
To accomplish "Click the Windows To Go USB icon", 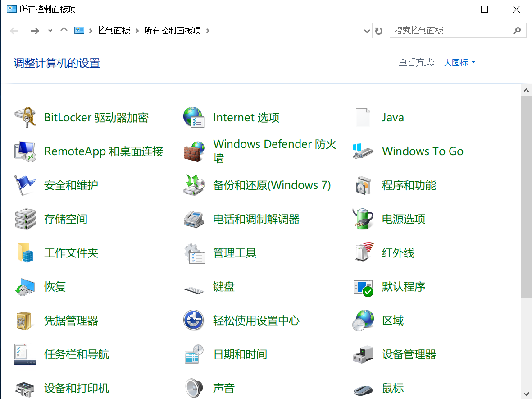I will click(x=363, y=151).
